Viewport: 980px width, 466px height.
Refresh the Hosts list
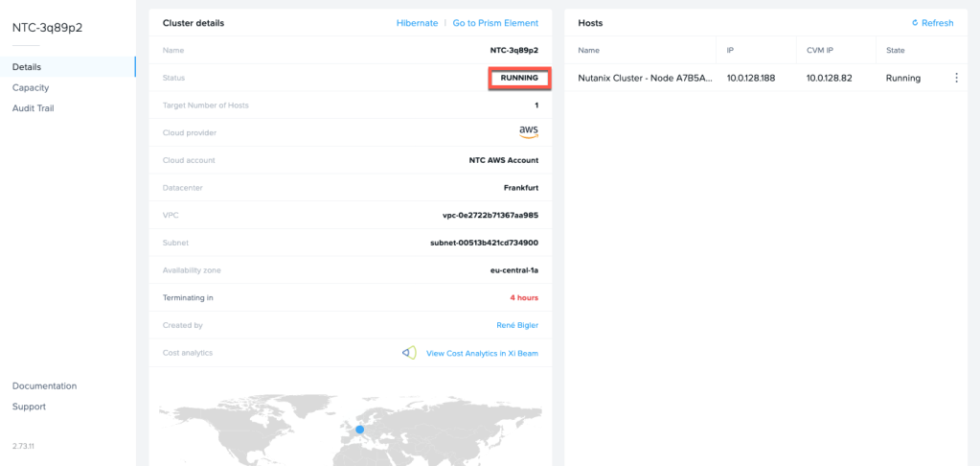932,23
